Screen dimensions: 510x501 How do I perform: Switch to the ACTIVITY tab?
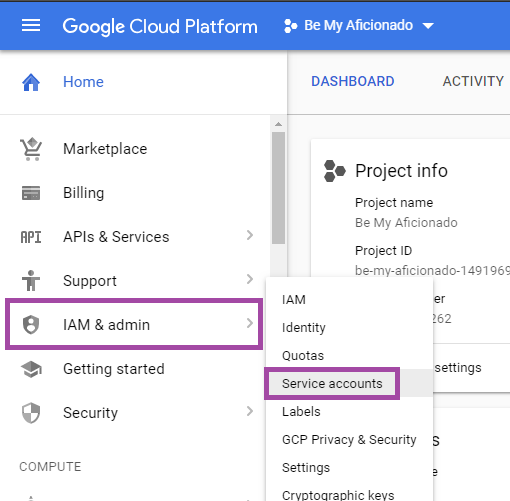[473, 81]
